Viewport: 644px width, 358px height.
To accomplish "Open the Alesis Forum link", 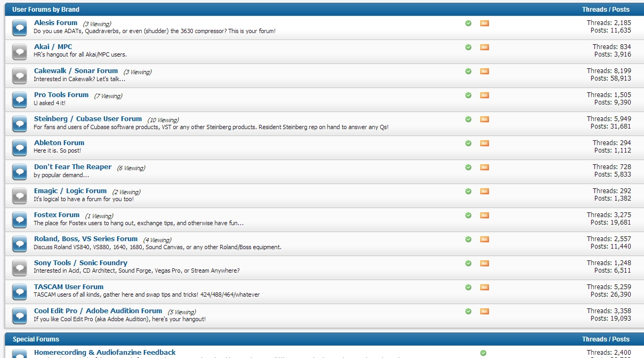I will 56,23.
